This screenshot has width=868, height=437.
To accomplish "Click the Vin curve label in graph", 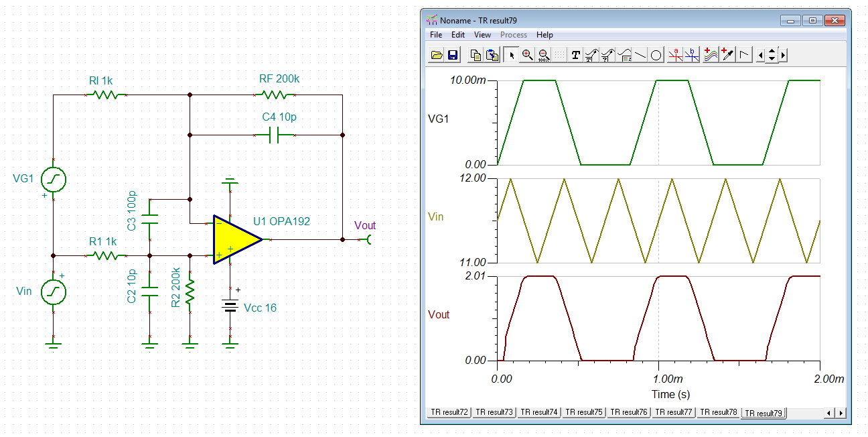I will 435,217.
